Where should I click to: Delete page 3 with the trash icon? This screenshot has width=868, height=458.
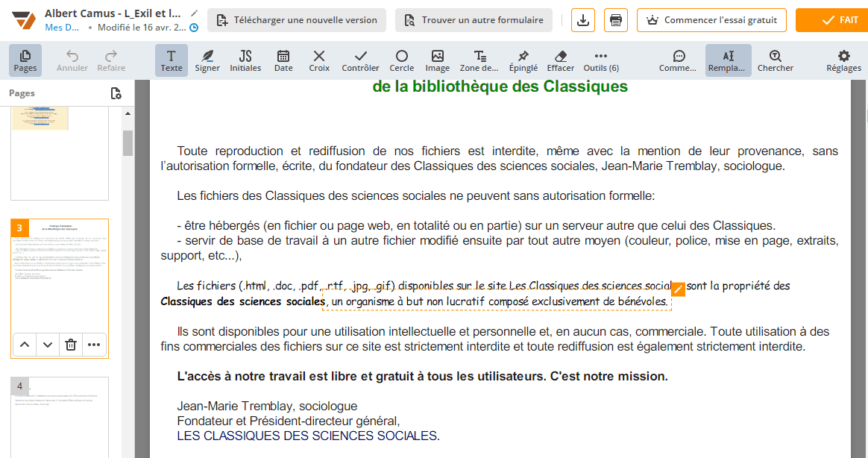[71, 345]
